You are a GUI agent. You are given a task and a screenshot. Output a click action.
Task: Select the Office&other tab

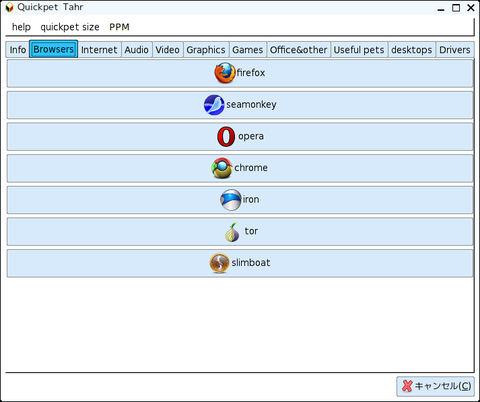[298, 50]
